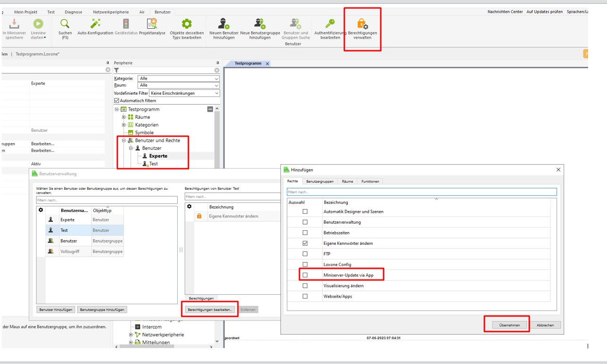607x364 pixels.
Task: Click Neue Benutzergruppe hinzufügen icon
Action: click(260, 24)
